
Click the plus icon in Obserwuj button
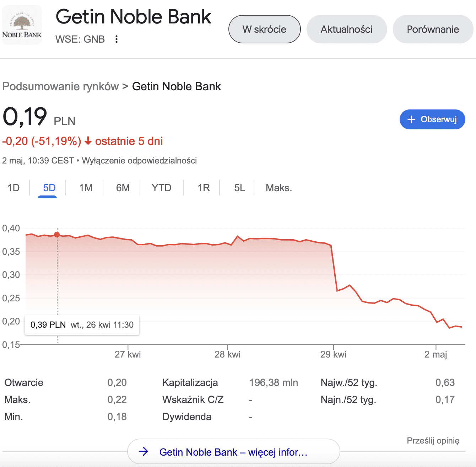[x=411, y=119]
